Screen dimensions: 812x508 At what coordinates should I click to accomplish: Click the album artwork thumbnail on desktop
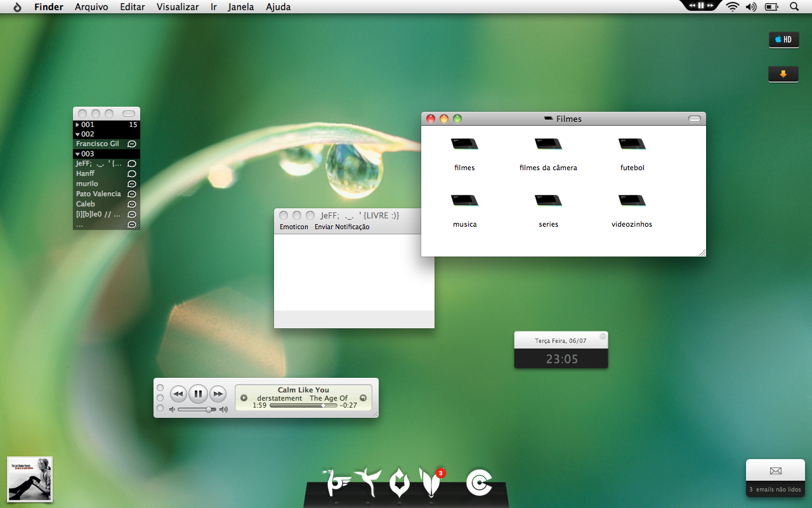point(30,479)
